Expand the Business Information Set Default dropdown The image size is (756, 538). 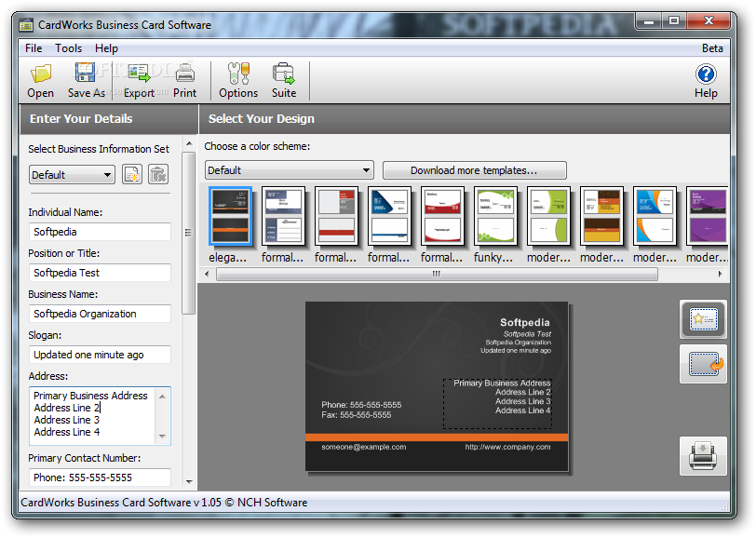[x=72, y=175]
